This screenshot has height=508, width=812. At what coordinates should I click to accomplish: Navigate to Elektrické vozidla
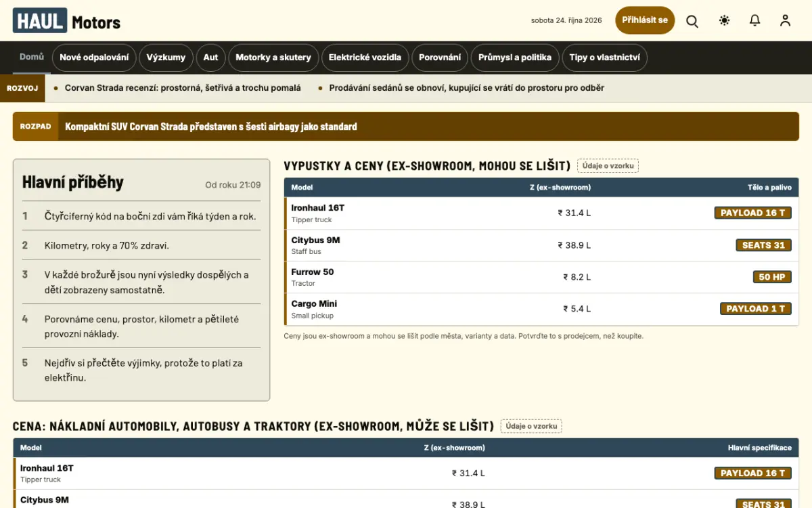pyautogui.click(x=365, y=58)
